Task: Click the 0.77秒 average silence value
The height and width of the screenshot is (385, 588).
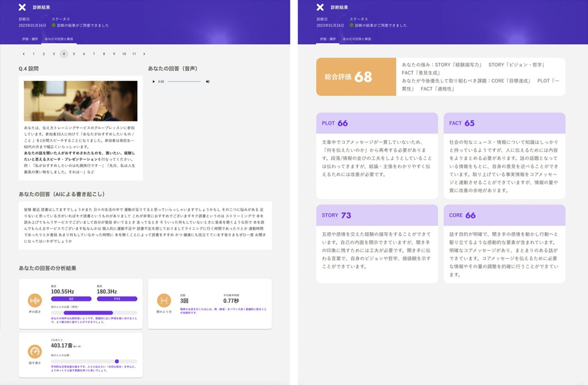Action: click(231, 301)
